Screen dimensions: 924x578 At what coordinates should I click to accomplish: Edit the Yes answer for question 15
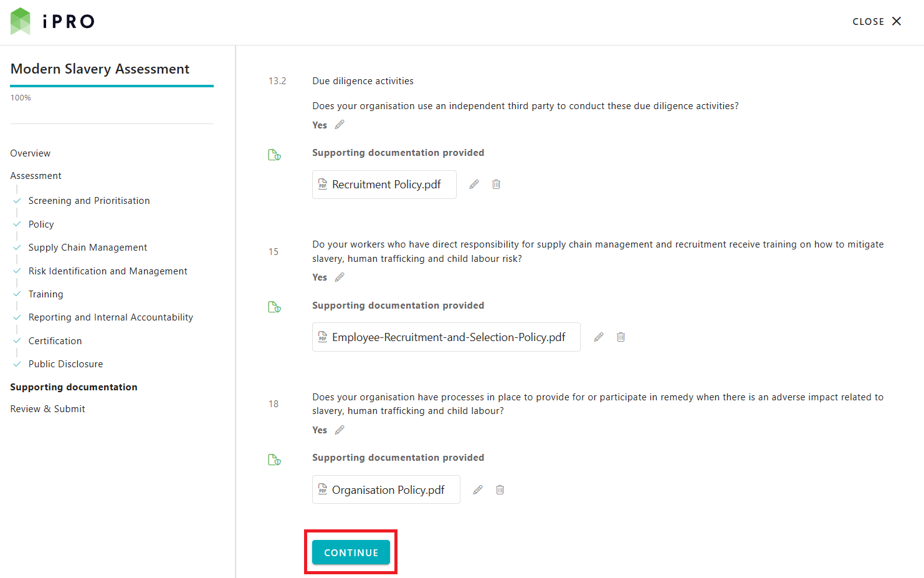pyautogui.click(x=340, y=277)
